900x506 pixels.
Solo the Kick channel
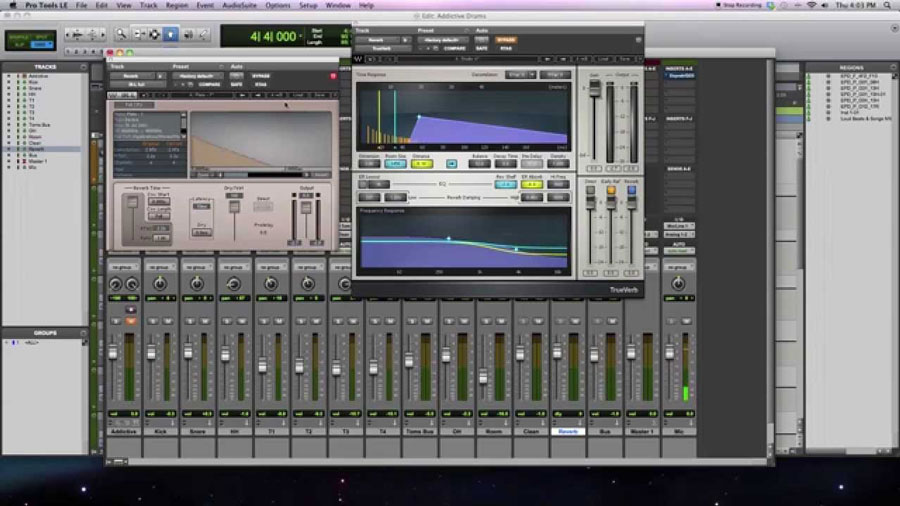pyautogui.click(x=153, y=321)
